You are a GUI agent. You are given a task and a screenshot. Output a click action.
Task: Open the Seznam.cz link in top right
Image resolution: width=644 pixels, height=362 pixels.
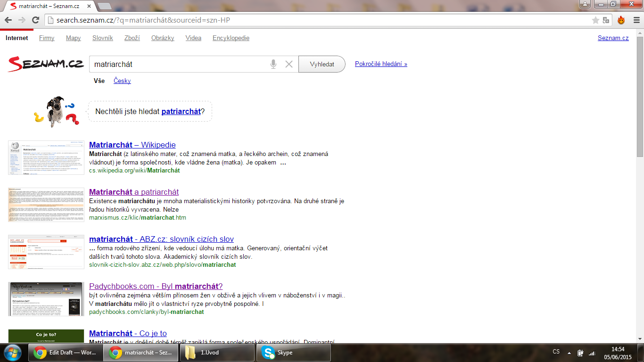coord(613,38)
